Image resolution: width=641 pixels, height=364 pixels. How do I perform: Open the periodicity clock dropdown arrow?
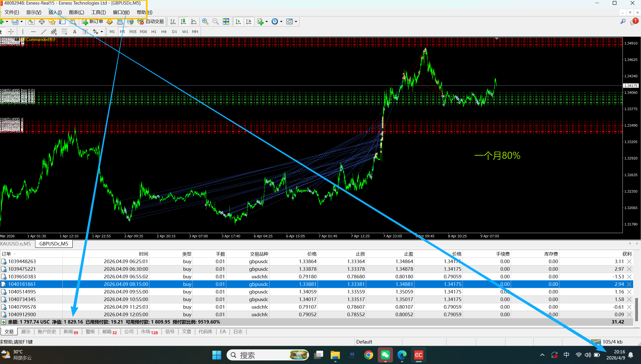pos(281,22)
